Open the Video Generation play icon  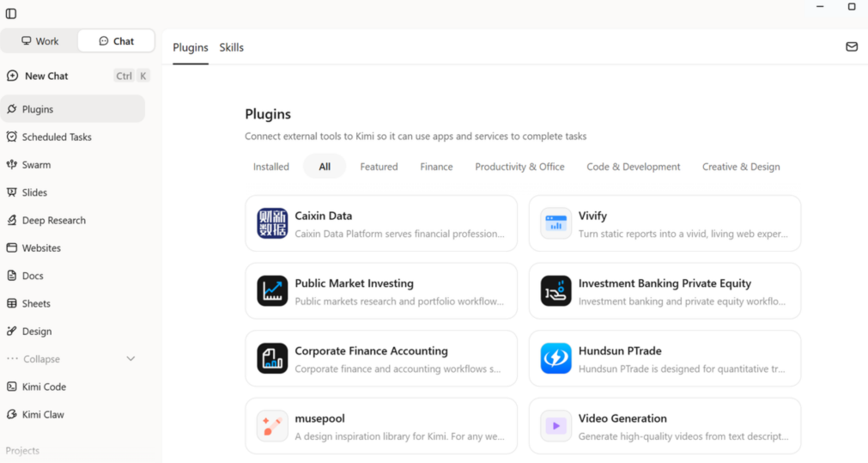[x=555, y=426]
